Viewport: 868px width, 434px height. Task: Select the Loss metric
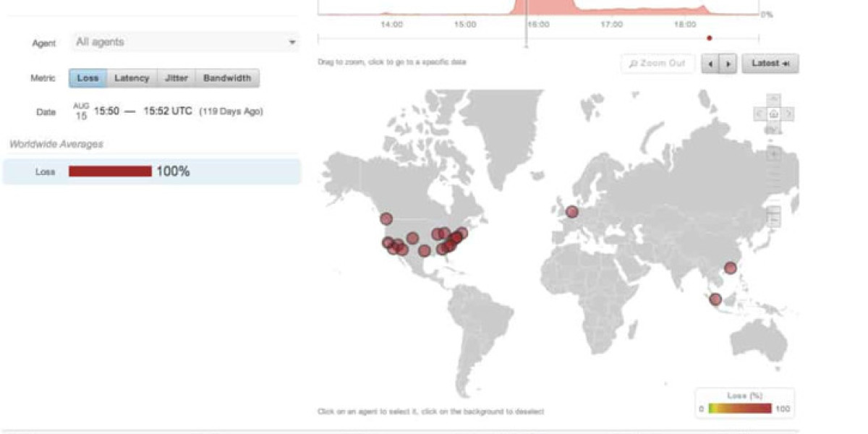(88, 78)
